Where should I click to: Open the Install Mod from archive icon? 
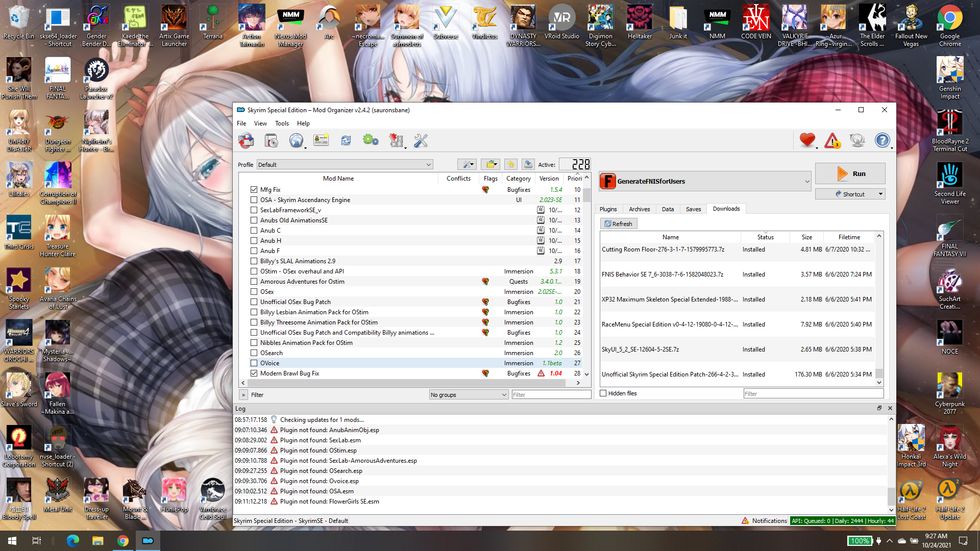tap(271, 140)
